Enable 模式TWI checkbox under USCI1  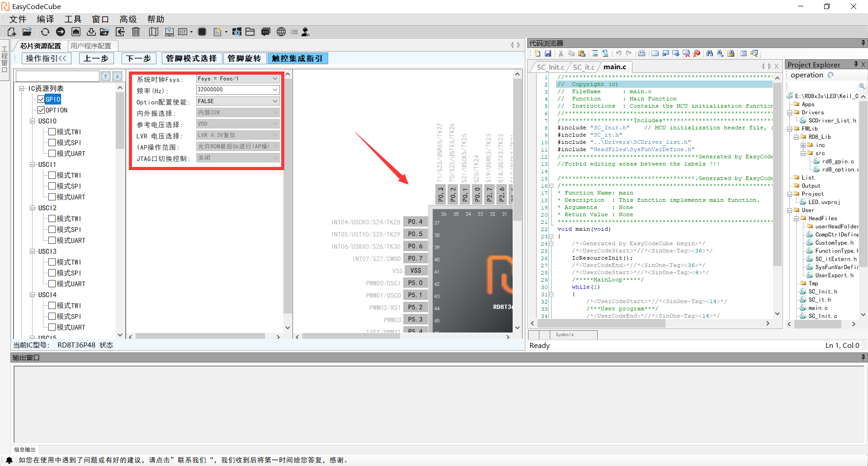(x=52, y=175)
